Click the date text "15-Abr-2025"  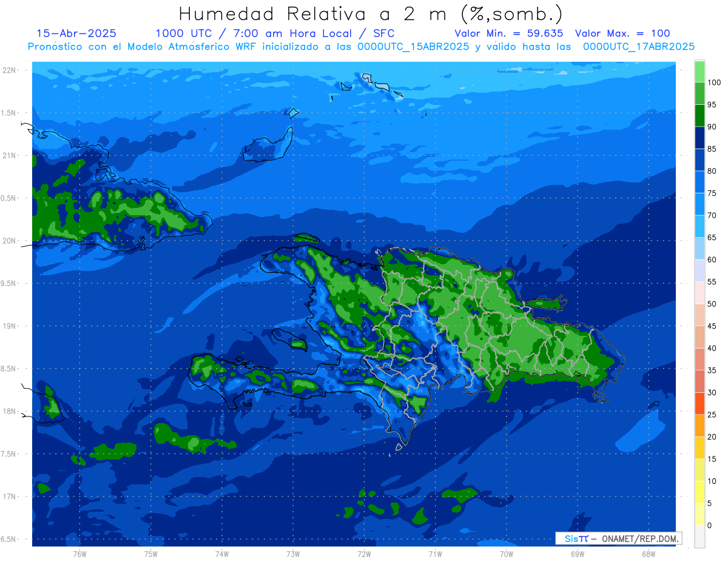[76, 33]
